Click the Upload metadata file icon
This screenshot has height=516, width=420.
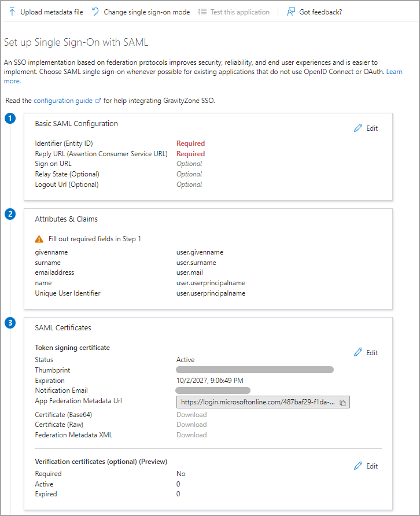pyautogui.click(x=11, y=12)
